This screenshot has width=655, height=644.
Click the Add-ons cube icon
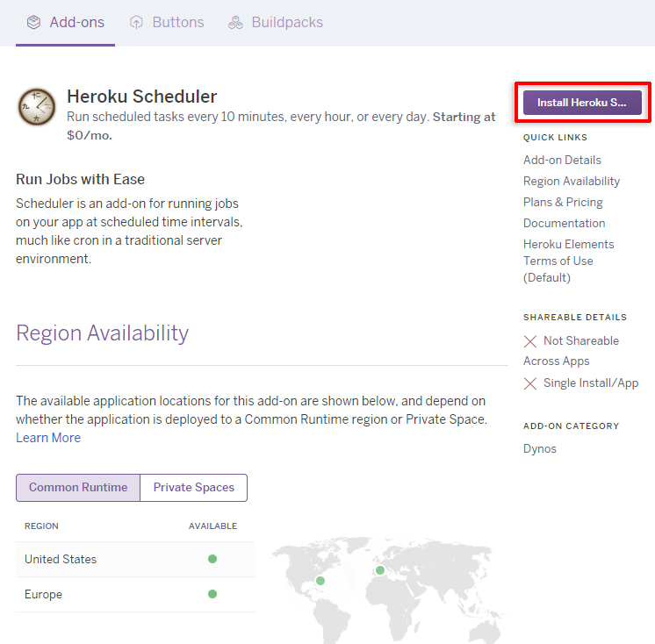pyautogui.click(x=34, y=22)
